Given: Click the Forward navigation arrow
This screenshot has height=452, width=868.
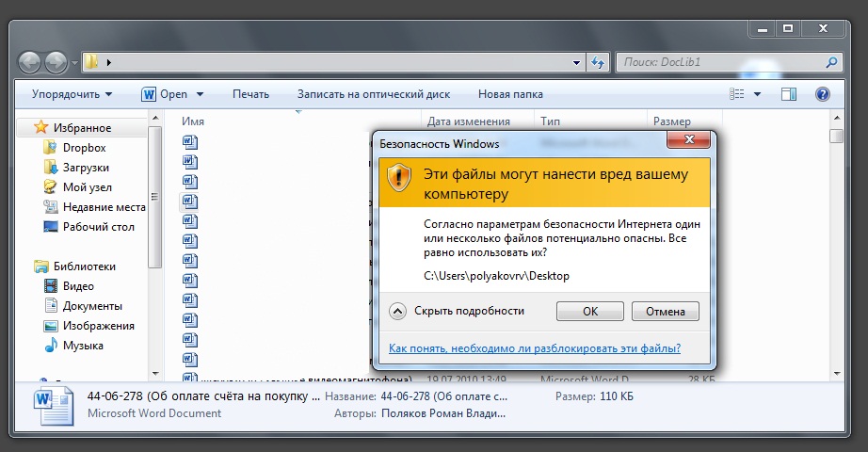Looking at the screenshot, I should 56,62.
